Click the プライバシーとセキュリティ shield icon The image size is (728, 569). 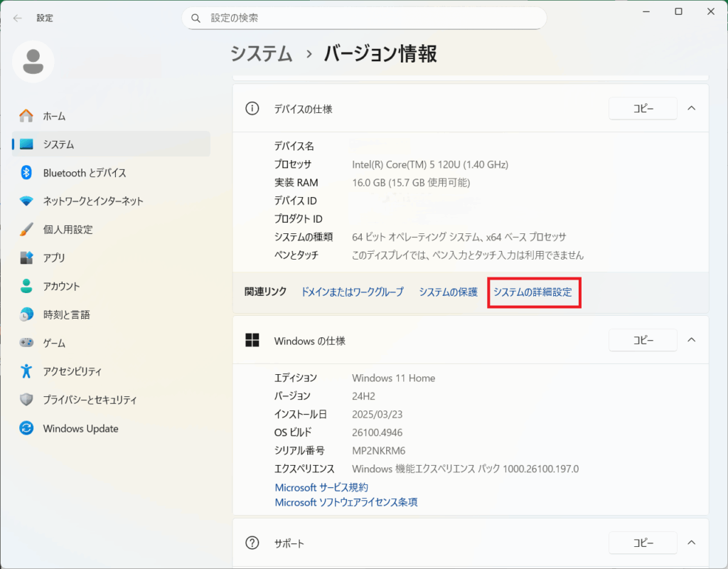coord(26,400)
